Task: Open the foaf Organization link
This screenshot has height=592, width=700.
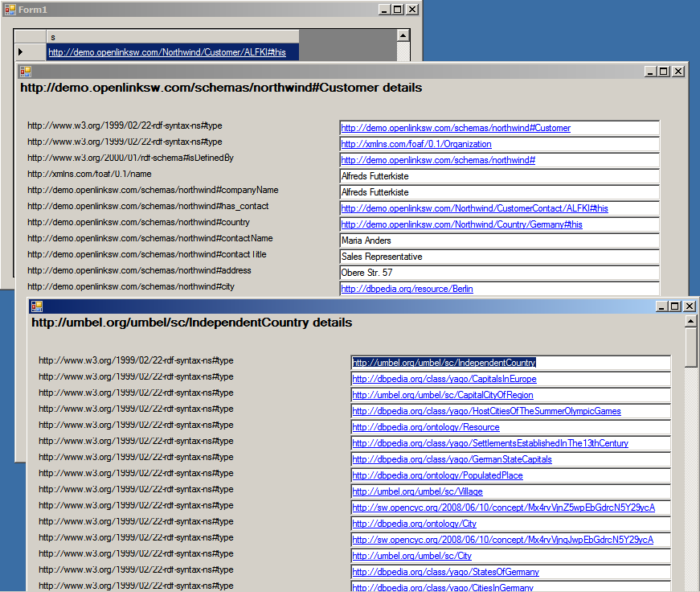Action: [415, 144]
